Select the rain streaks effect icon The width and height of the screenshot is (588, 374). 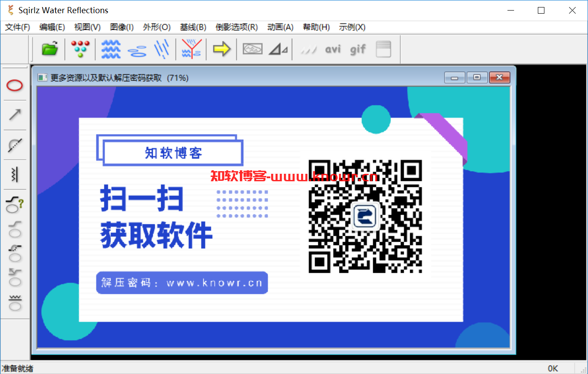[x=162, y=49]
